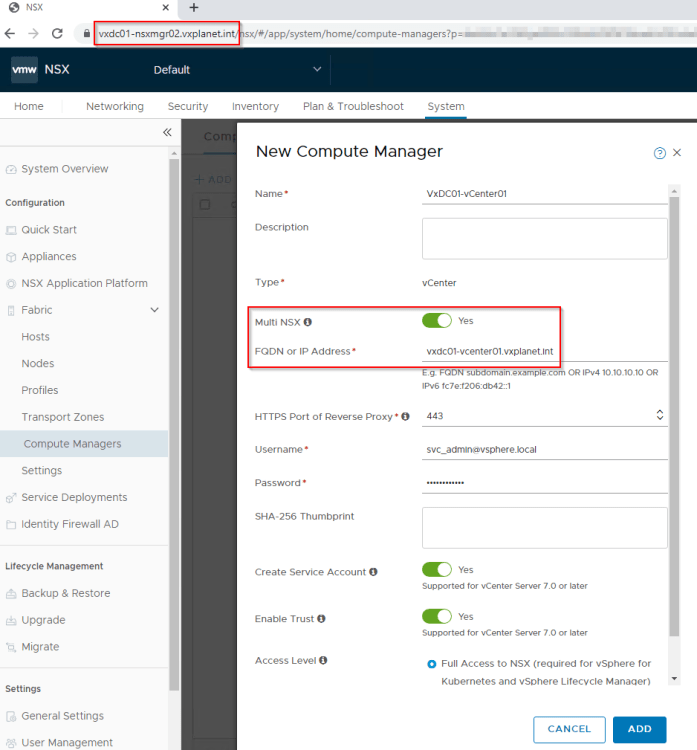Close the New Compute Manager dialog
Viewport: 697px width, 750px height.
coord(677,153)
